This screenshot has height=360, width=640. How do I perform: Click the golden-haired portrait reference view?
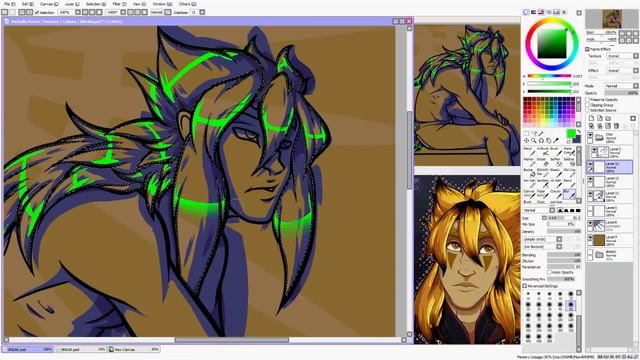467,260
